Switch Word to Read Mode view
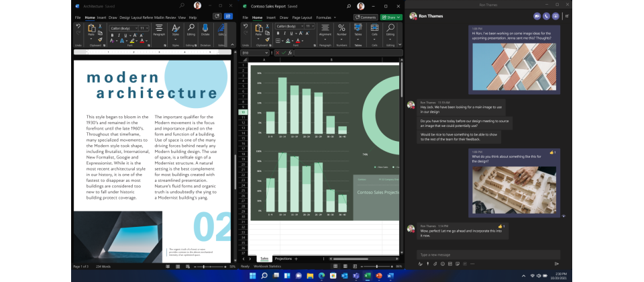 coord(168,267)
